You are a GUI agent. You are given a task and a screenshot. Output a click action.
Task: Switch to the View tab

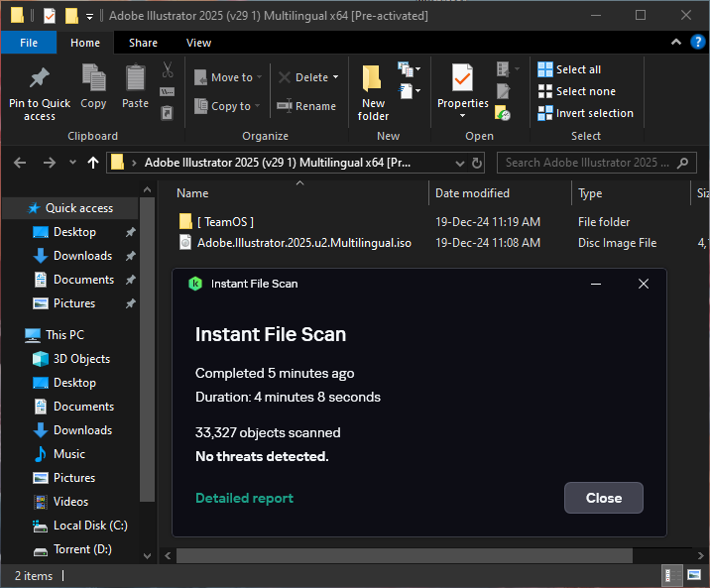tap(198, 43)
